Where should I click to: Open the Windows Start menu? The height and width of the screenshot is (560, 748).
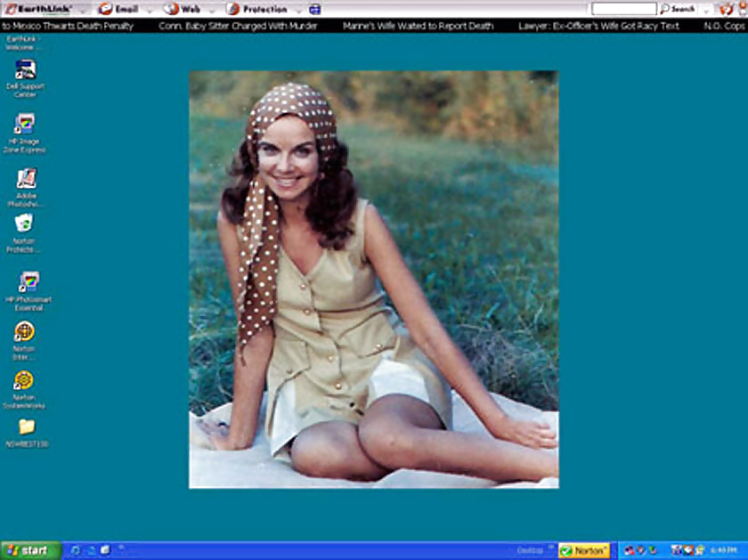click(30, 550)
